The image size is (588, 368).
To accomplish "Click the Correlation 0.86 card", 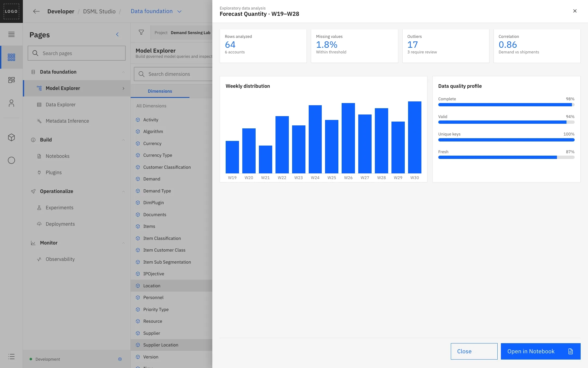I will pos(537,46).
